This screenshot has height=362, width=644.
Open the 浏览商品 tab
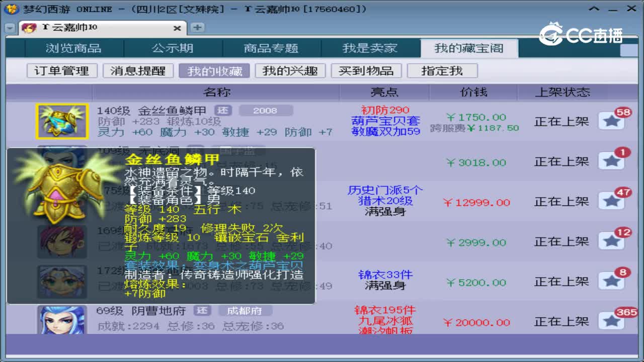coord(73,48)
